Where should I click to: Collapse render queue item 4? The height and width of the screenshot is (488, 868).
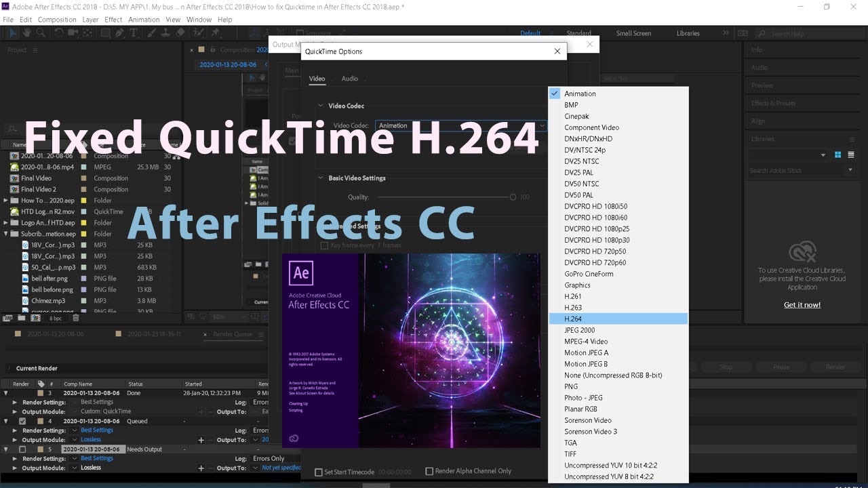6,421
